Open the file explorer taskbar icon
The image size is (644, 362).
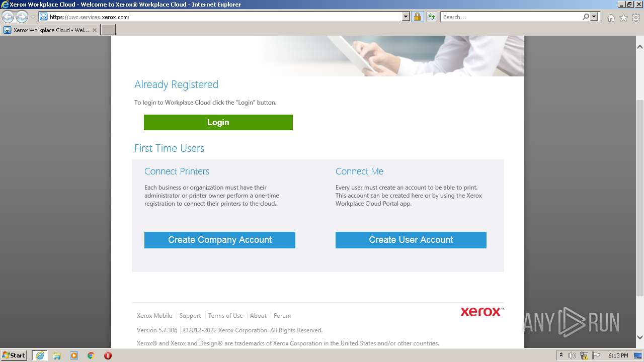(x=57, y=355)
